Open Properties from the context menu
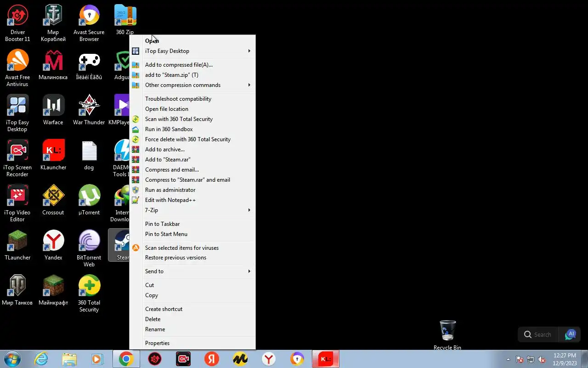The image size is (588, 368). pos(192,343)
